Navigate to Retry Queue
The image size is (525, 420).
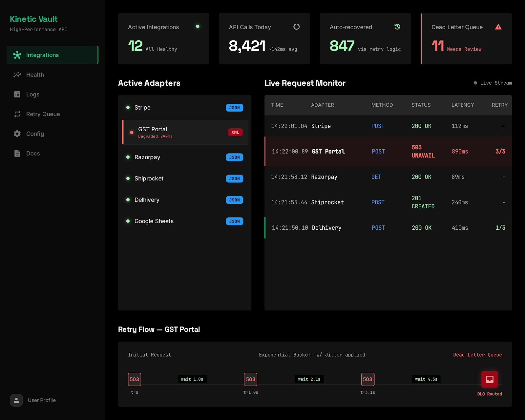(x=52, y=114)
